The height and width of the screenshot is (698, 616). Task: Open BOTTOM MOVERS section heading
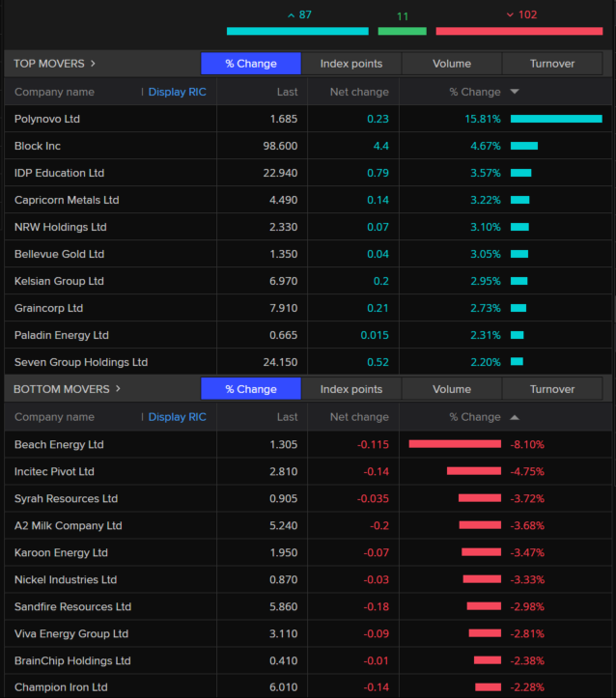click(62, 389)
